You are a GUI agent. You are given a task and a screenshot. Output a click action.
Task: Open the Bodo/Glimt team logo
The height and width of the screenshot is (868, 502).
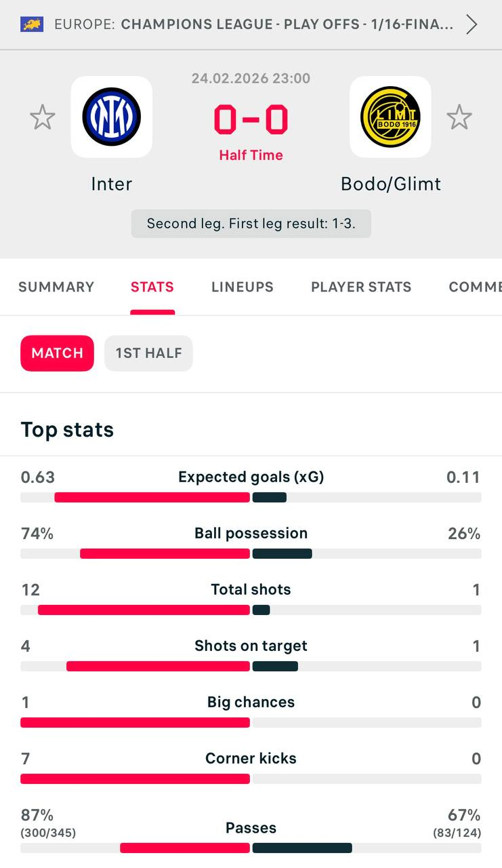[x=390, y=117]
